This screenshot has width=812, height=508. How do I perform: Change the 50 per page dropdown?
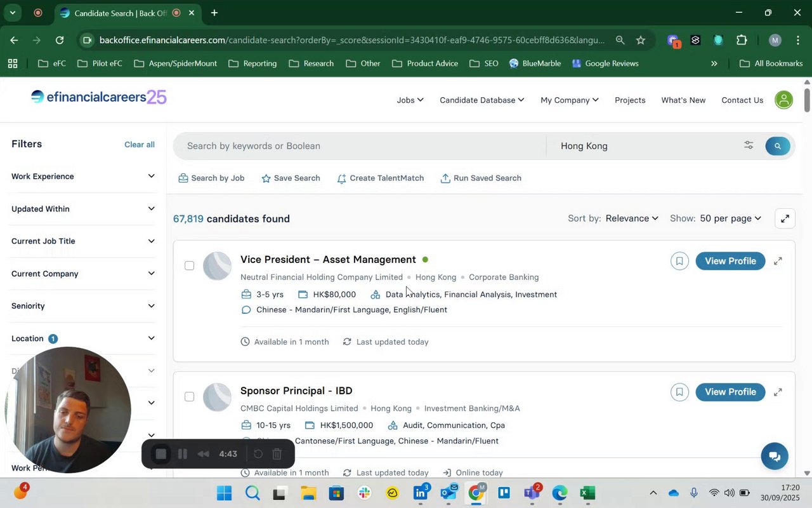[731, 218]
